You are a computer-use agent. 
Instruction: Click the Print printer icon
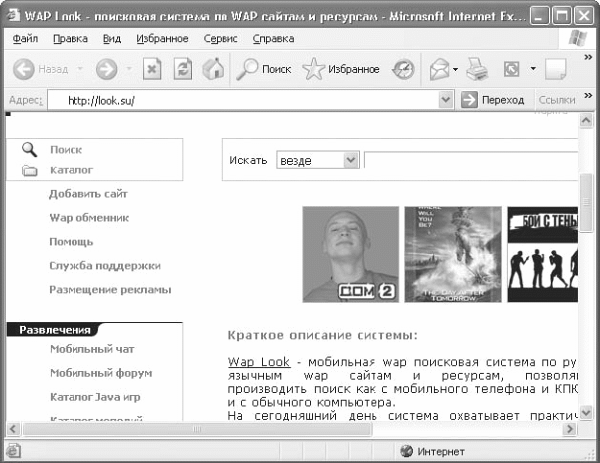477,69
